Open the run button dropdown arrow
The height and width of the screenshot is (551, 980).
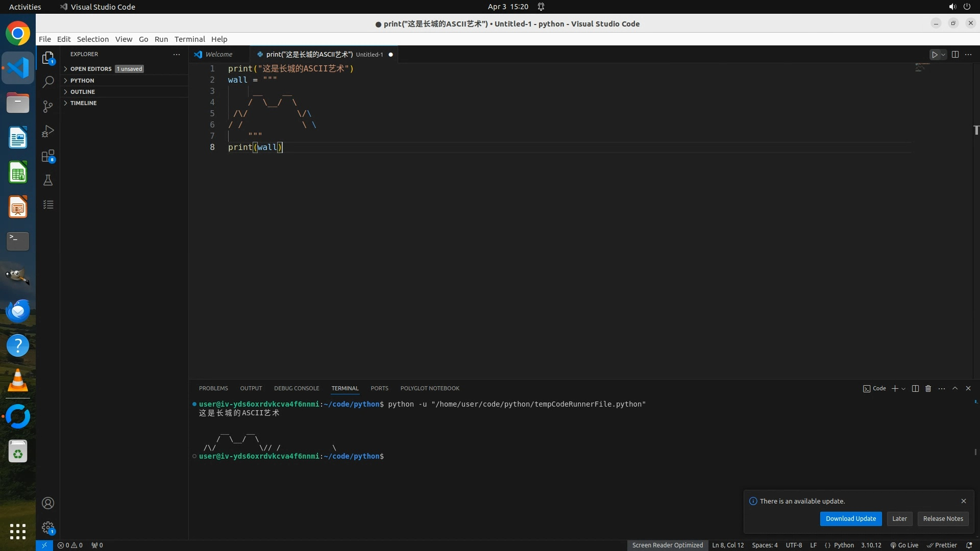click(x=943, y=55)
